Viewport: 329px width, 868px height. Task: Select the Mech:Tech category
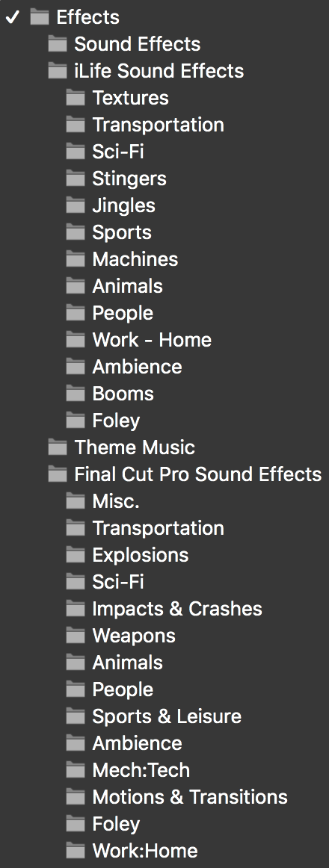click(x=141, y=770)
